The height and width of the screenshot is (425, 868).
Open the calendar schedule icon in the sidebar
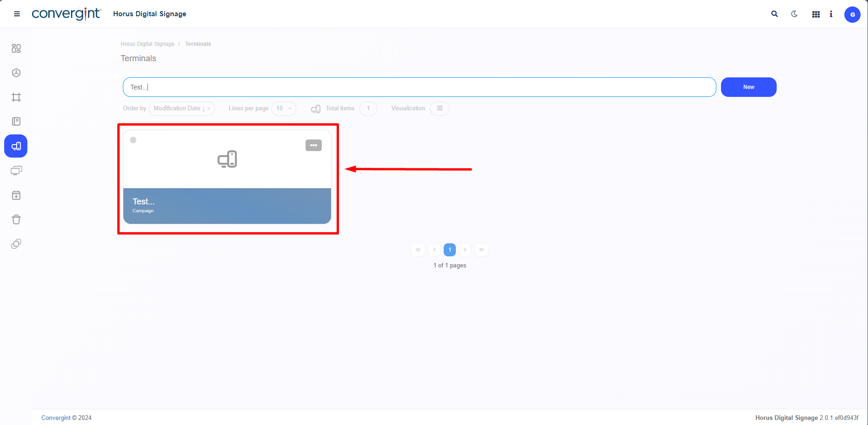click(x=16, y=195)
